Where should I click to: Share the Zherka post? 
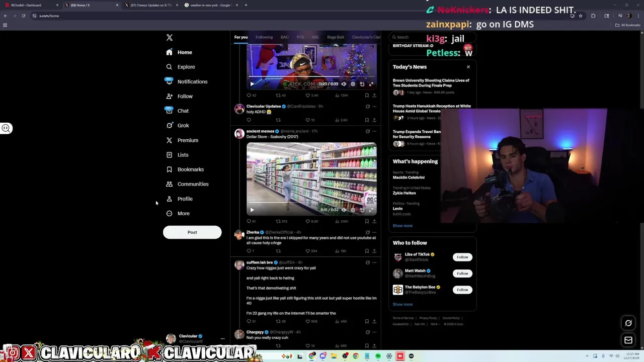click(374, 251)
